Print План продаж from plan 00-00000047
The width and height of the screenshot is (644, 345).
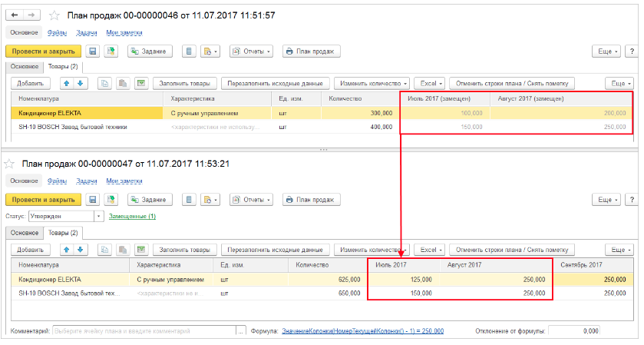pos(312,200)
